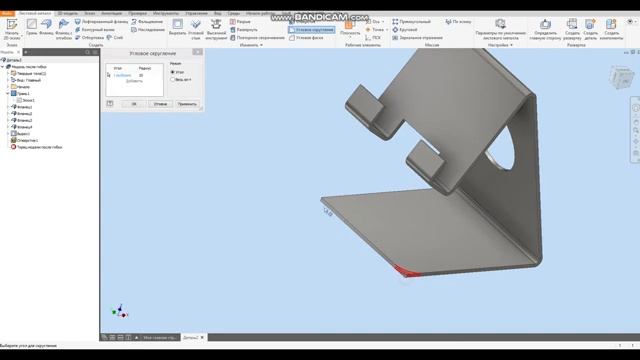The height and width of the screenshot is (360, 640).
Task: Choose Фальцевание (Fold) tool
Action: pos(147,22)
